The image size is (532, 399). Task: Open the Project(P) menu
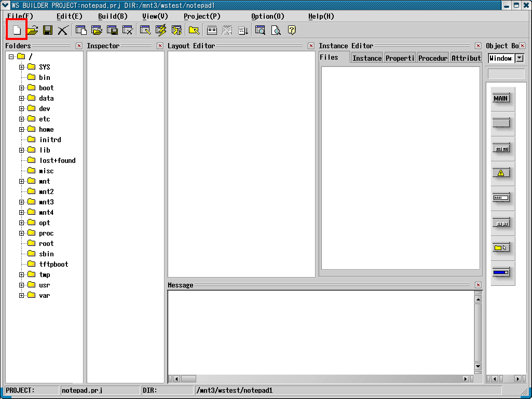(202, 16)
